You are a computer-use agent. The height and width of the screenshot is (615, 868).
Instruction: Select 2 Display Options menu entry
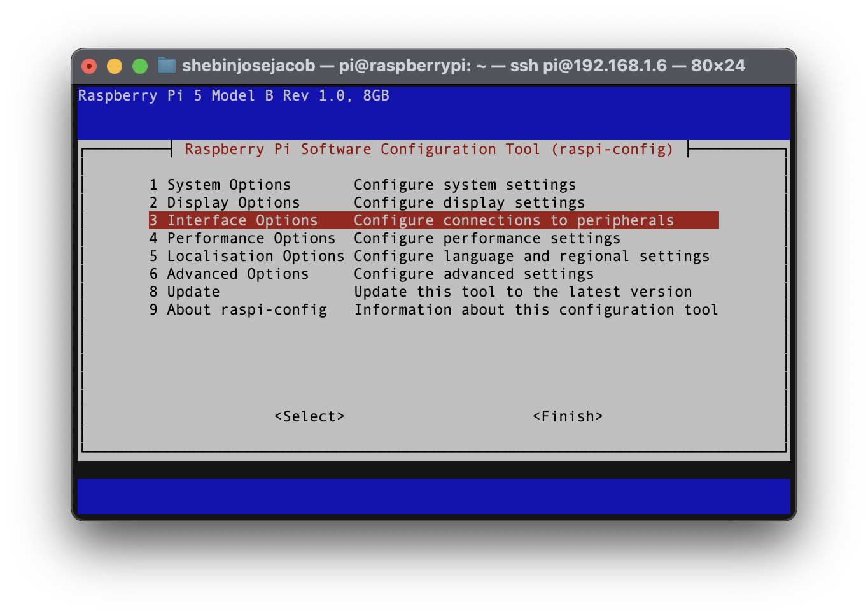(225, 202)
